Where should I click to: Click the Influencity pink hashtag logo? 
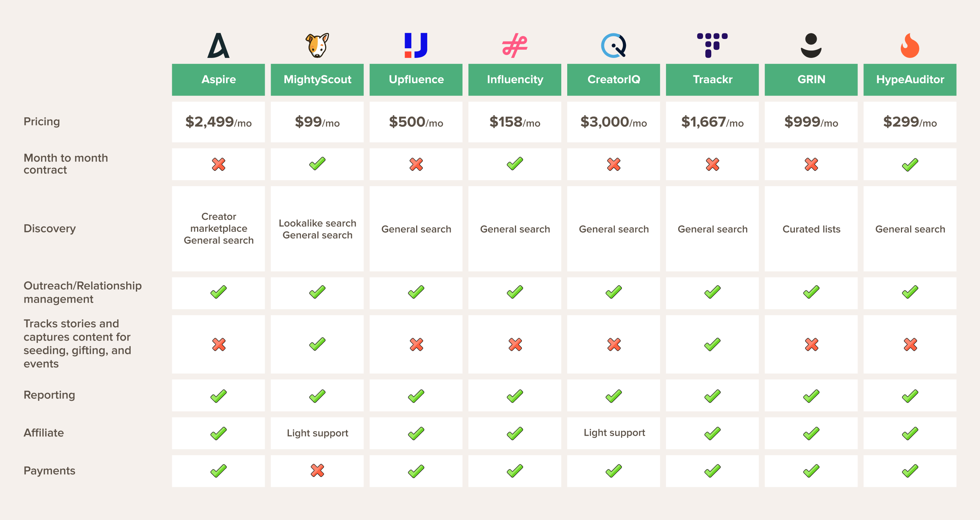(x=514, y=46)
